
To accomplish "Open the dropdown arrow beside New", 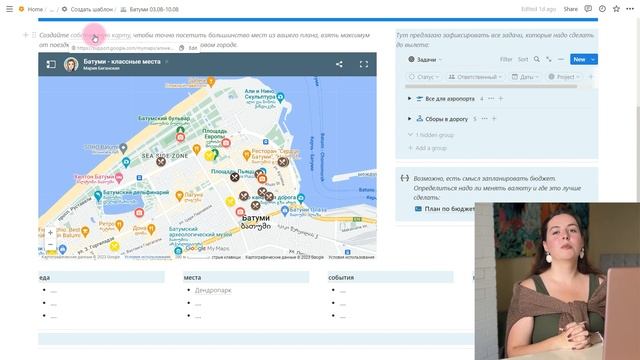I will coord(593,60).
